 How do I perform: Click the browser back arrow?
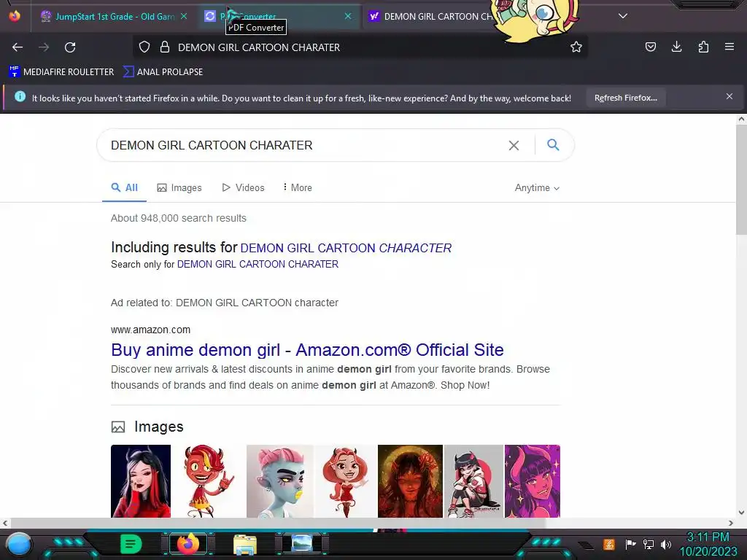[18, 47]
